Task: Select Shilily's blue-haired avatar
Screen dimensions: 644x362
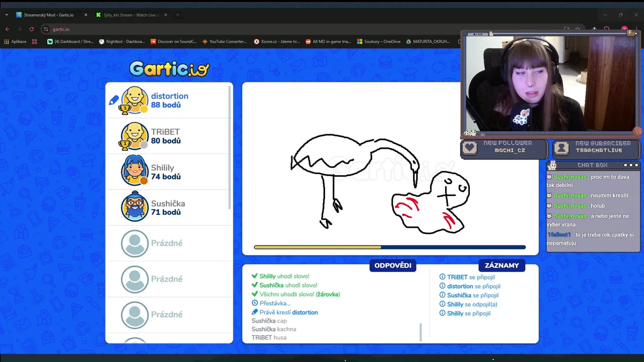Action: tap(134, 171)
